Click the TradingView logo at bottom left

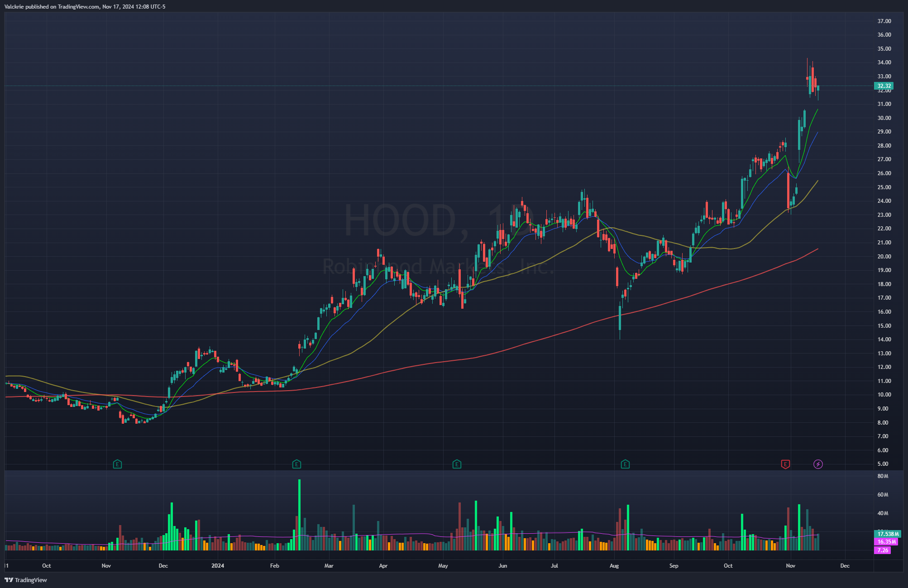[26, 580]
